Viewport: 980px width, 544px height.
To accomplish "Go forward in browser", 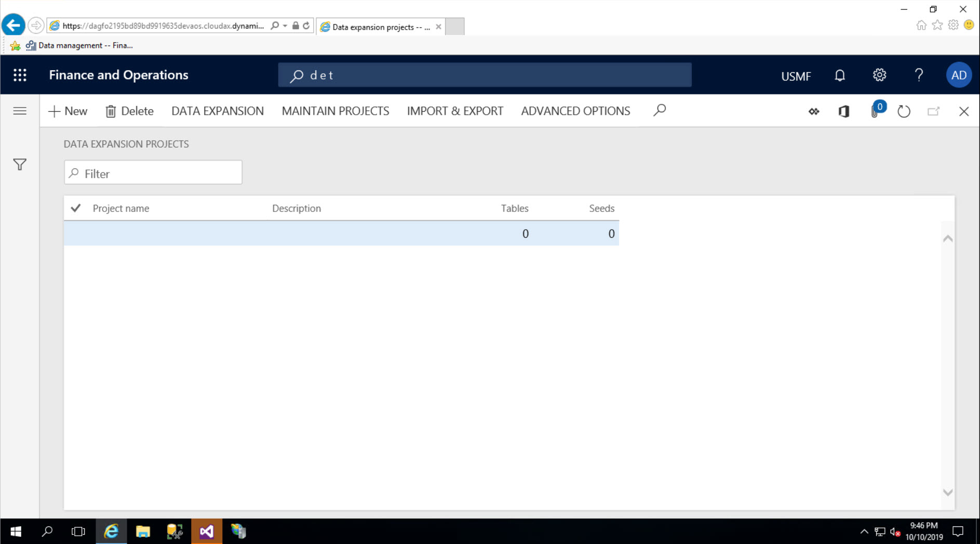I will coord(36,25).
